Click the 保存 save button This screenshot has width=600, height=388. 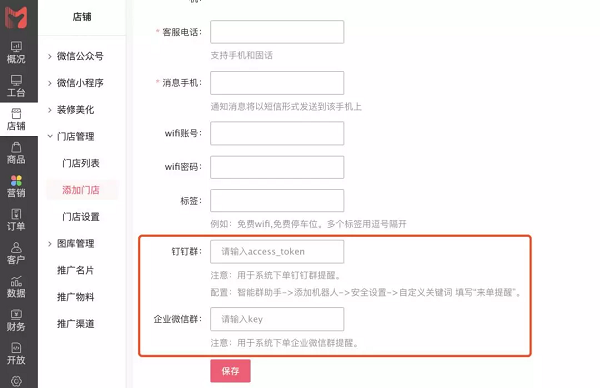click(x=230, y=371)
